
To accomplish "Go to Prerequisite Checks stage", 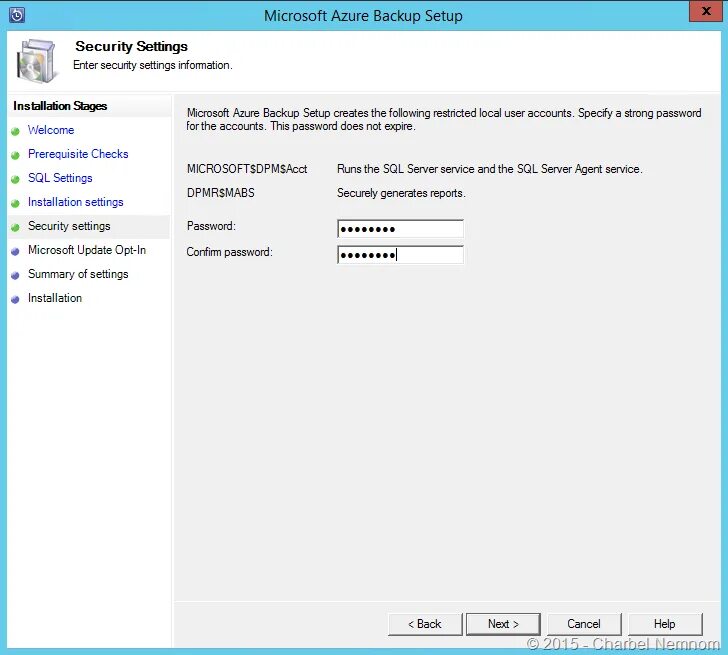I will click(78, 154).
